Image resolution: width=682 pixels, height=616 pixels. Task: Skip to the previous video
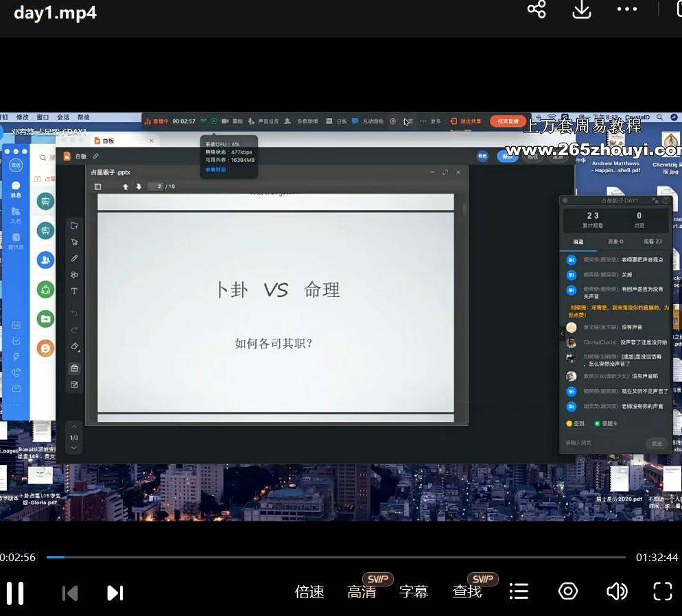70,593
